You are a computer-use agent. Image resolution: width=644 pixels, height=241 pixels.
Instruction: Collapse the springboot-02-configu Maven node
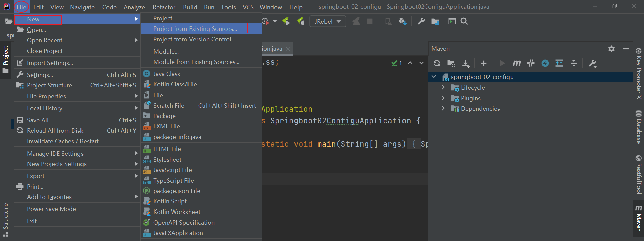434,77
